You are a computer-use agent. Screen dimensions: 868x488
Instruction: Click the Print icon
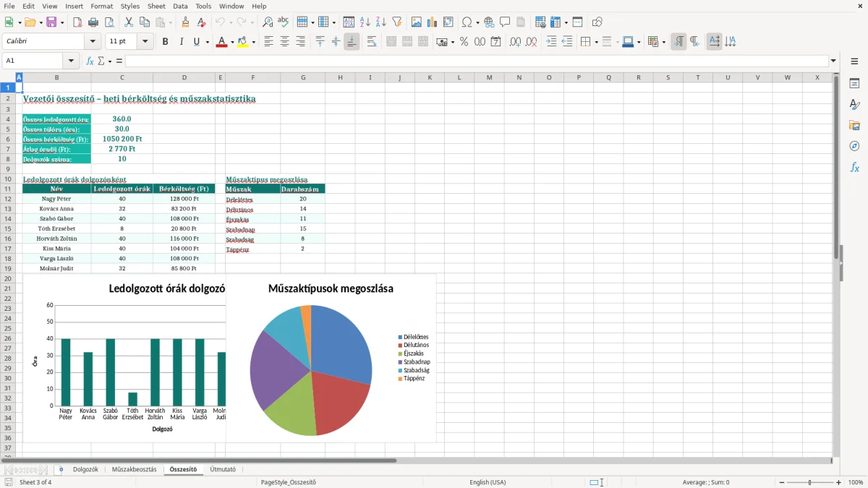tap(93, 22)
